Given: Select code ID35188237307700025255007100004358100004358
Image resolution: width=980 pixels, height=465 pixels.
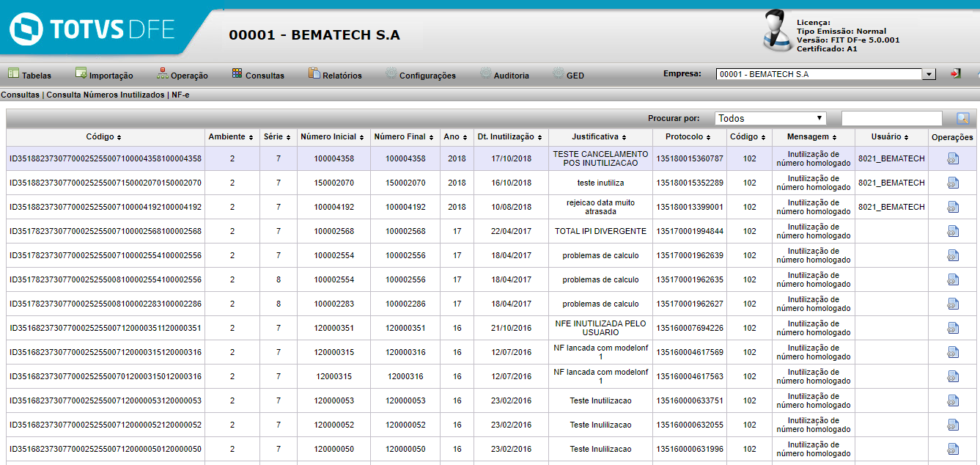Looking at the screenshot, I should pyautogui.click(x=106, y=158).
